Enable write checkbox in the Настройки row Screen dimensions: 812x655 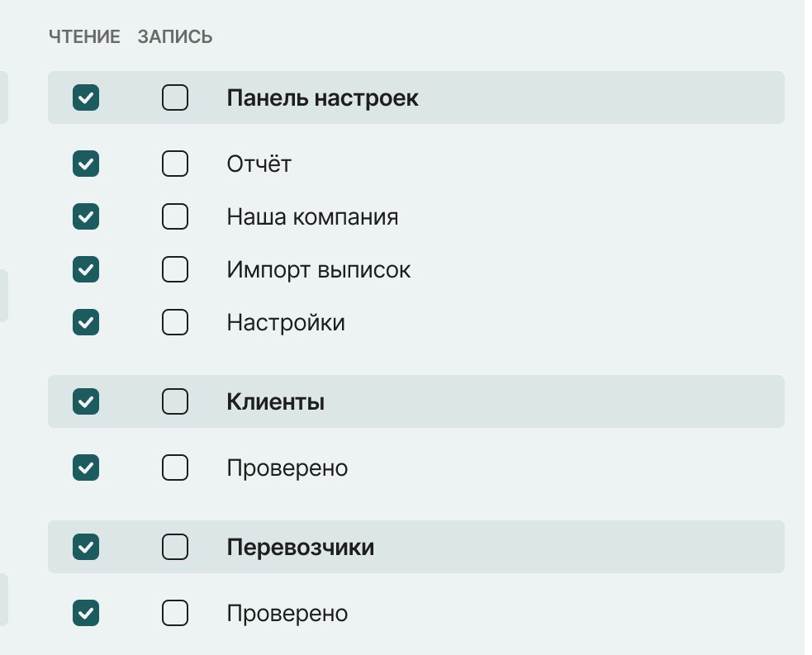pos(175,322)
